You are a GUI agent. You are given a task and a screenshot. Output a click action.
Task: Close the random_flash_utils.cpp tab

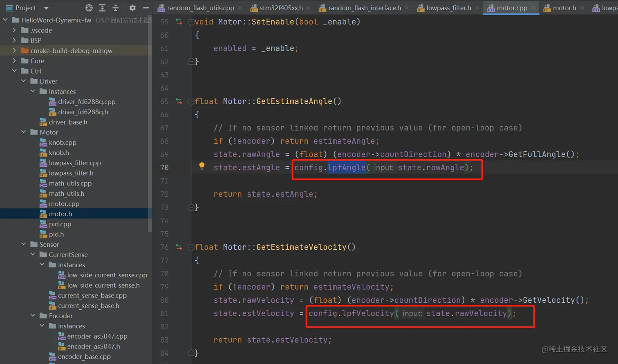[240, 8]
